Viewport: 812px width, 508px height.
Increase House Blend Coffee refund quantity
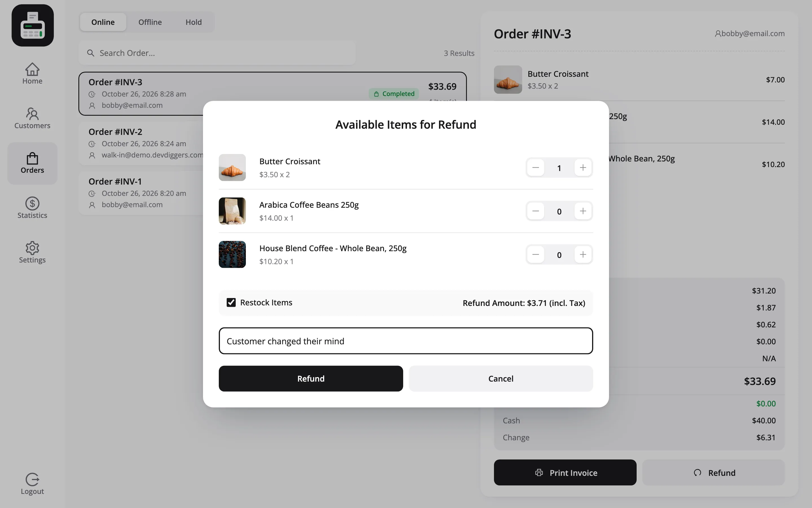(x=583, y=254)
